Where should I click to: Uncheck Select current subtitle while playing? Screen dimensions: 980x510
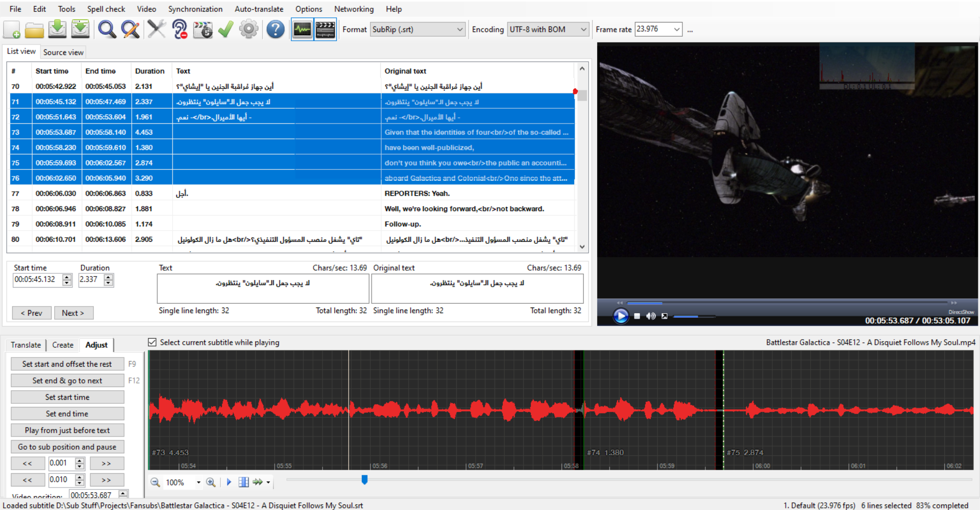tap(152, 342)
